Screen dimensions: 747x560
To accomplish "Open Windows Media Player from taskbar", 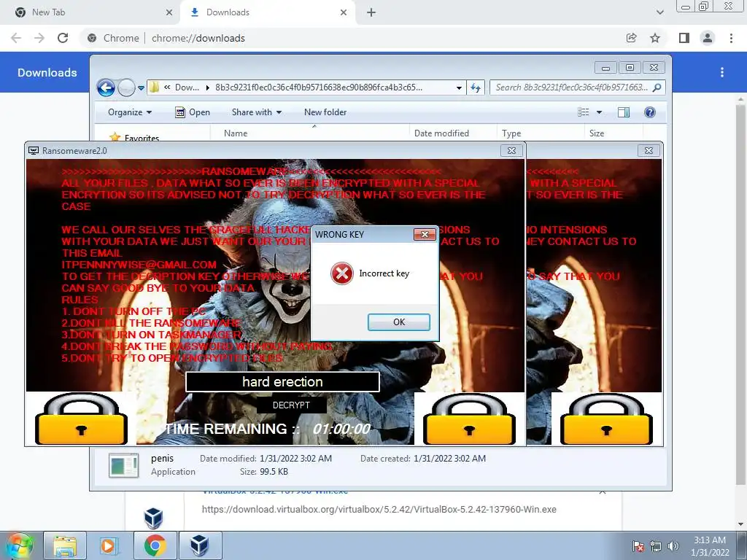I will point(109,545).
